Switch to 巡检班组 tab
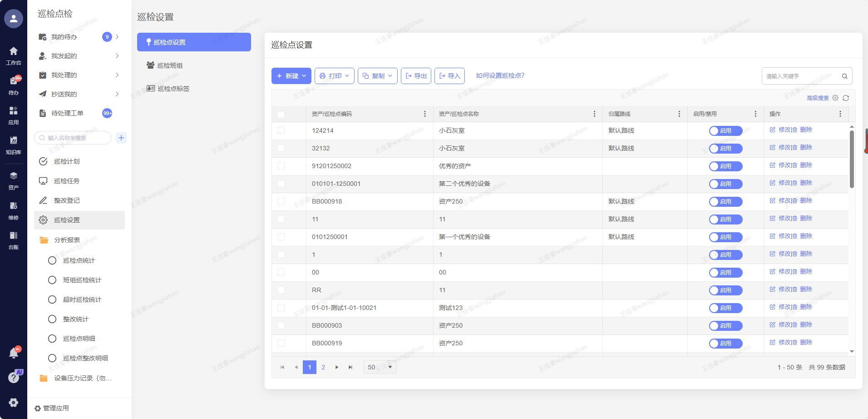Screen dimensions: 868x419 pyautogui.click(x=170, y=65)
